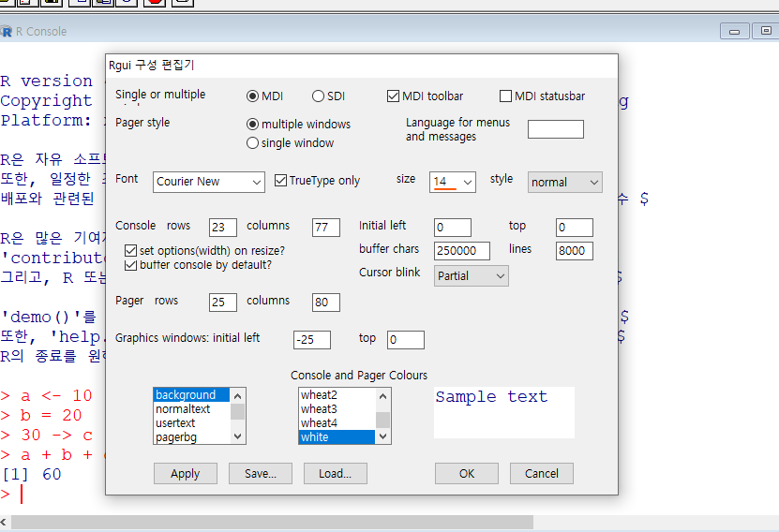Image resolution: width=779 pixels, height=532 pixels.
Task: Toggle set options(width) on resize checkbox
Action: click(x=130, y=251)
